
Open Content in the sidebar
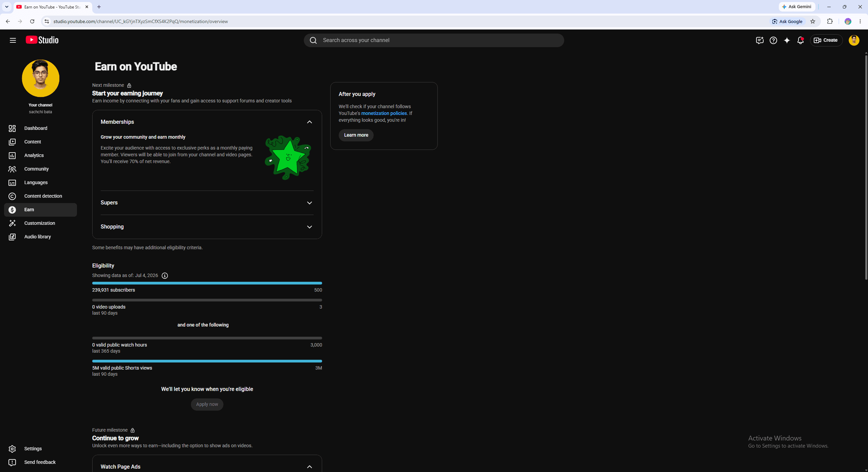tap(40, 142)
